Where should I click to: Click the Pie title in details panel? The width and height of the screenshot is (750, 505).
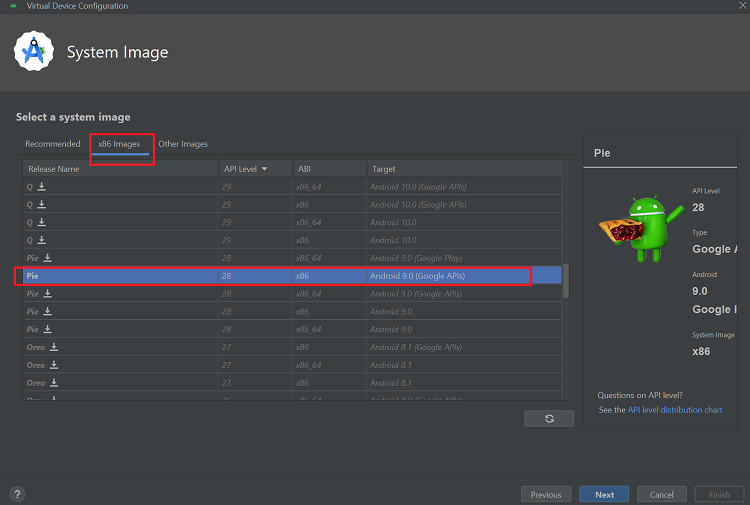[602, 153]
